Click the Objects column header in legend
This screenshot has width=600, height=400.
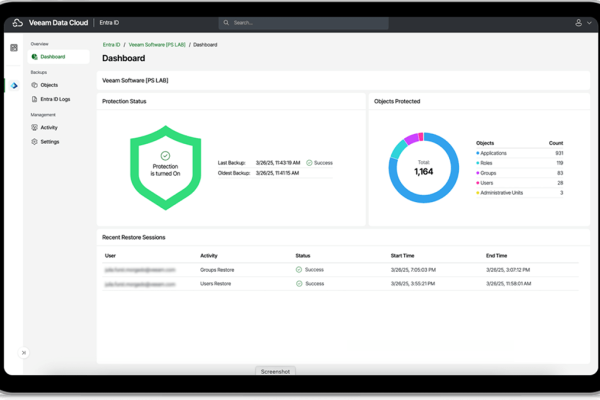[x=485, y=143]
